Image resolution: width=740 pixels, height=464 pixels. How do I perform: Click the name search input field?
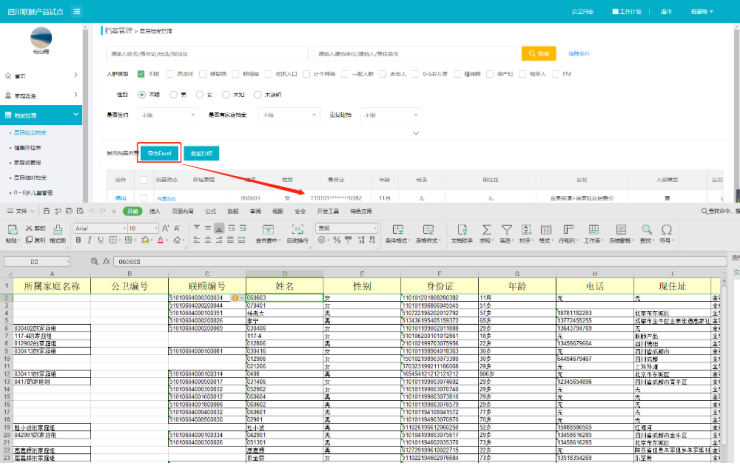coord(205,53)
